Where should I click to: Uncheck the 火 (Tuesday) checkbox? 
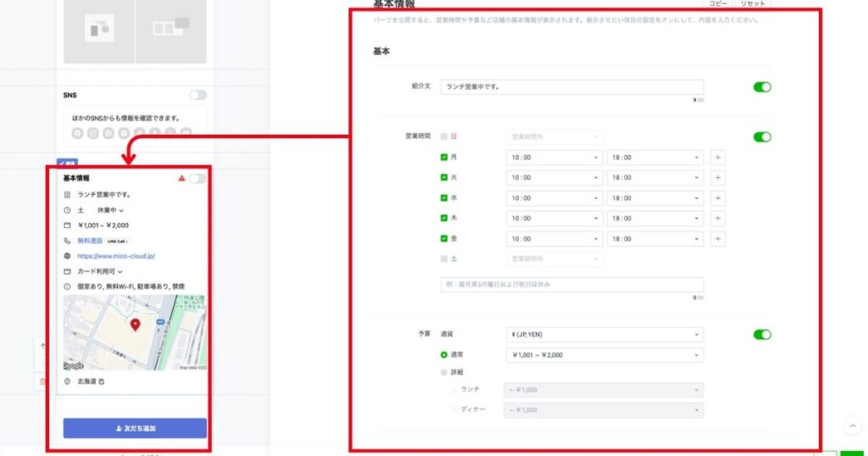pos(444,178)
